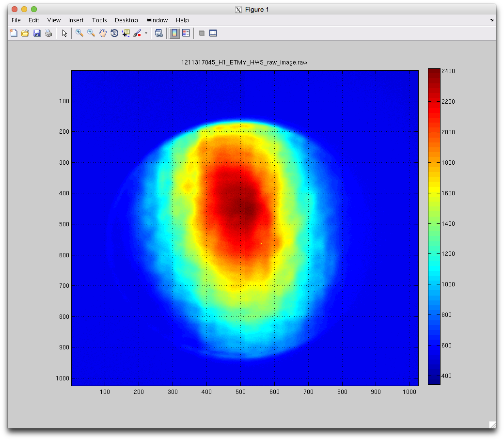This screenshot has height=440, width=504.
Task: Open the File menu
Action: tap(16, 20)
